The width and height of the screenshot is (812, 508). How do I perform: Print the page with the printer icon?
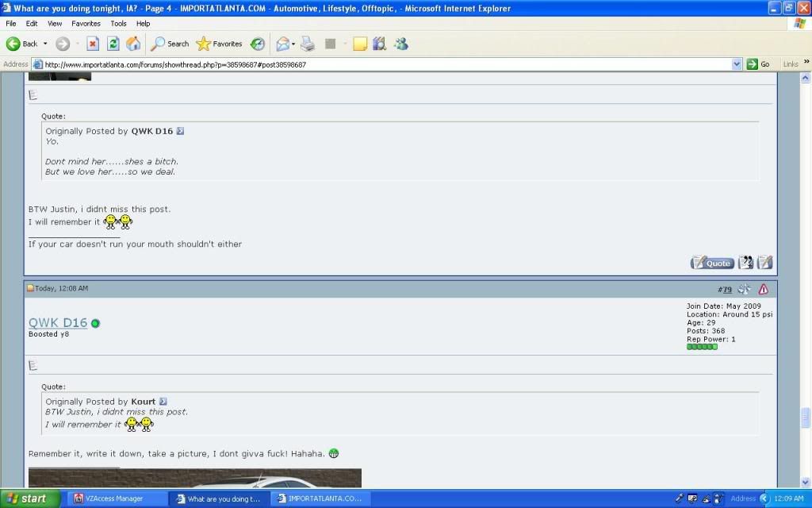(x=308, y=44)
